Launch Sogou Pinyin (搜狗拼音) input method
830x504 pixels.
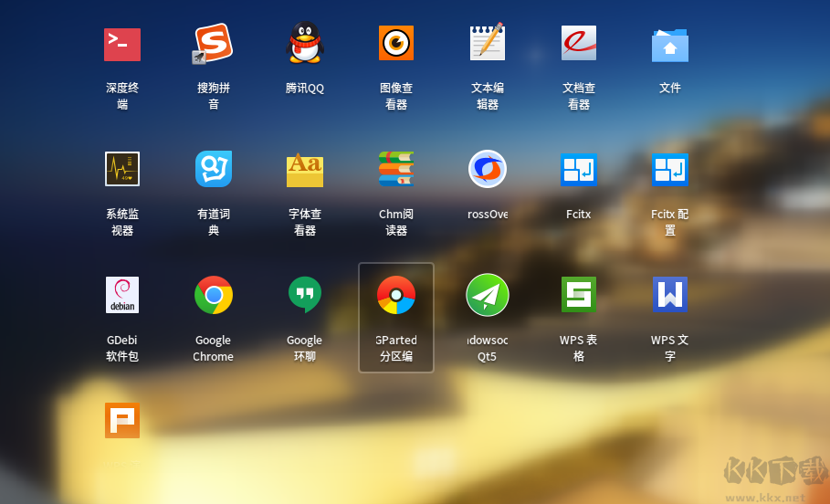214,44
